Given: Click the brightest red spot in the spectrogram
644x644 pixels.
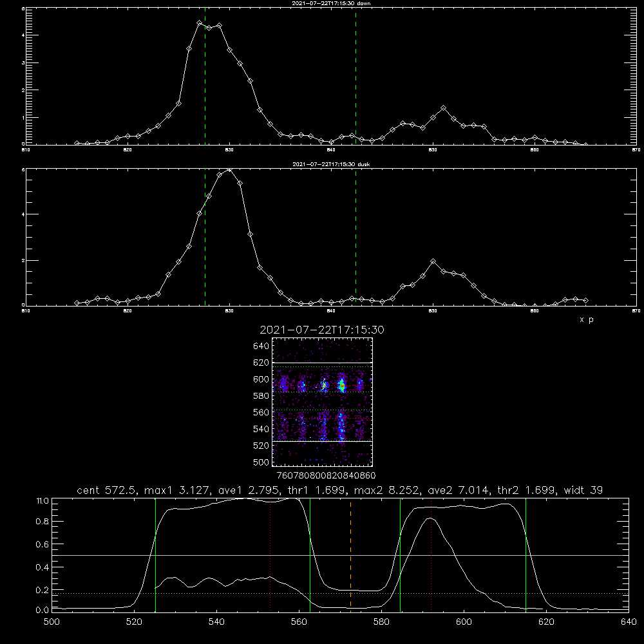Looking at the screenshot, I should (342, 385).
